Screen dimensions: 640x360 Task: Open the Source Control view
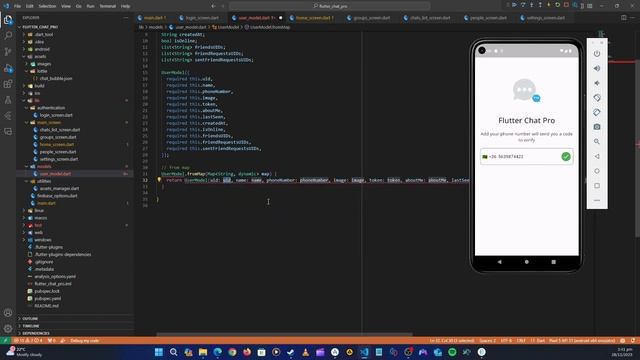(8, 52)
